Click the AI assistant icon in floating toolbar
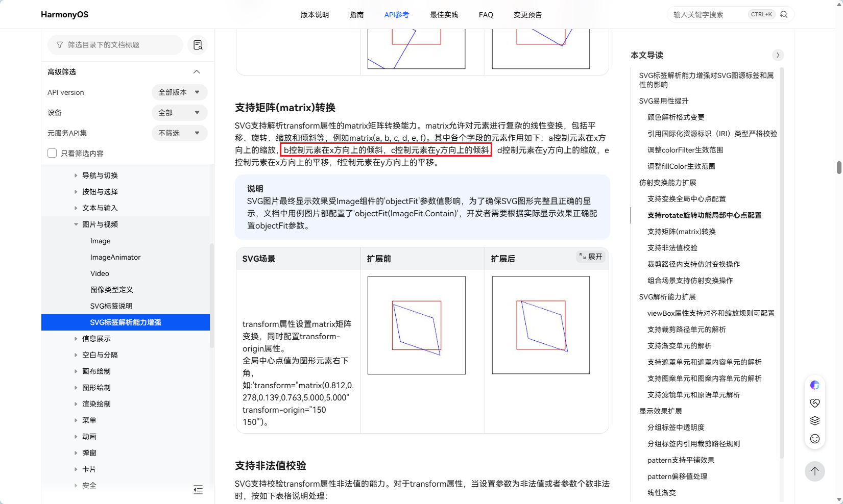Screen dimensions: 843x504 pos(815,385)
